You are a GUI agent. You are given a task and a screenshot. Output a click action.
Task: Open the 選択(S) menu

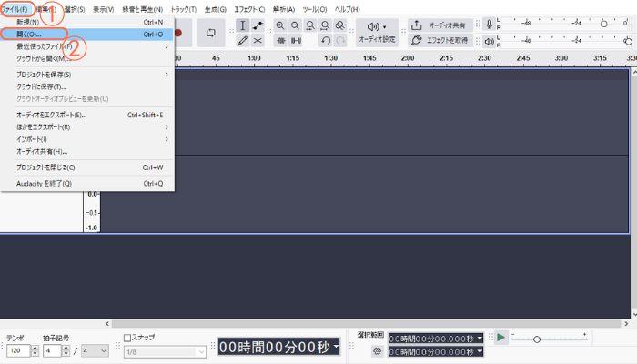tap(75, 9)
